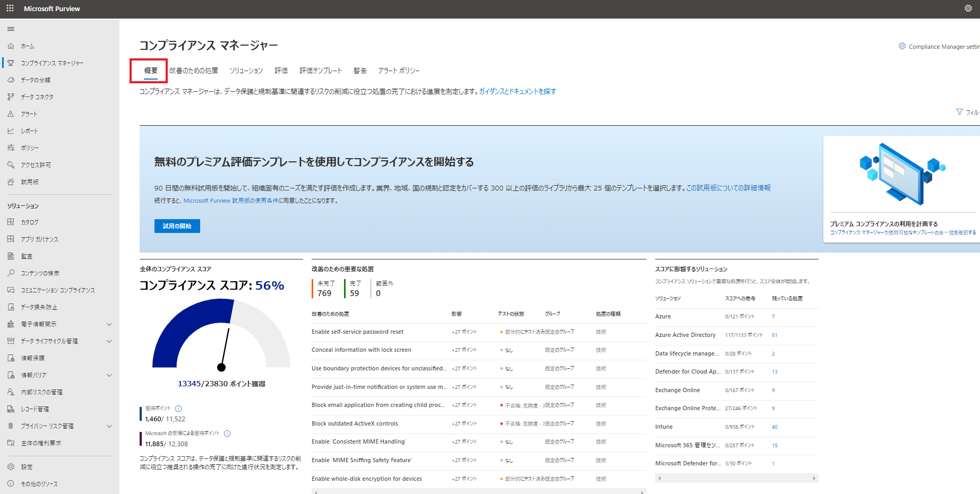Expand the データ ライフサイクル管理 chevron
This screenshot has height=494, width=980.
(x=109, y=341)
